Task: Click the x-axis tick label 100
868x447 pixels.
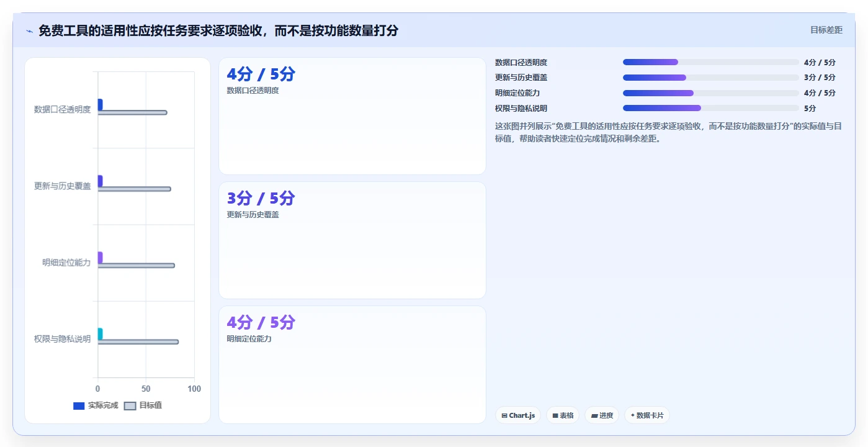Action: 194,389
